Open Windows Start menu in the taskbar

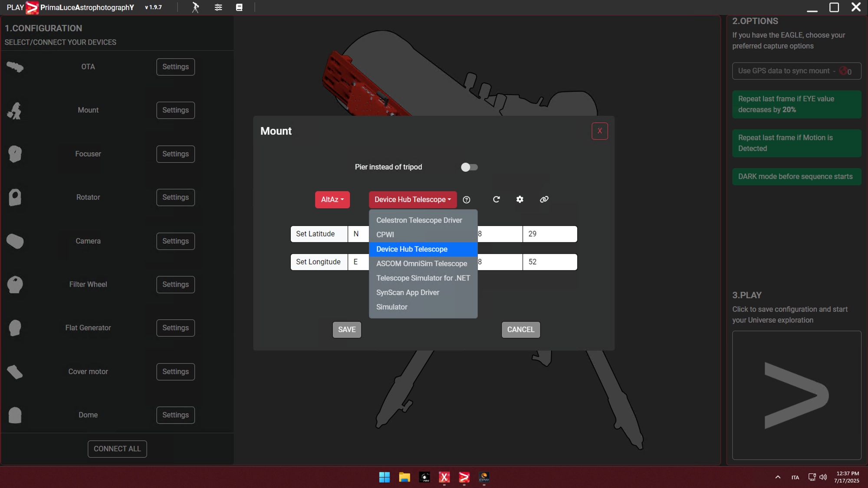click(384, 477)
